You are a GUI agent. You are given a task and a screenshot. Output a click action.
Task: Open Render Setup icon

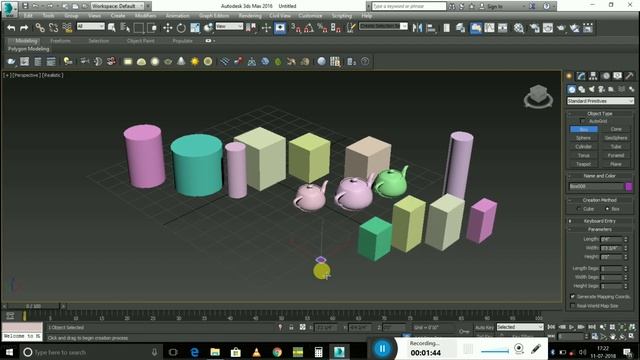pyautogui.click(x=534, y=28)
